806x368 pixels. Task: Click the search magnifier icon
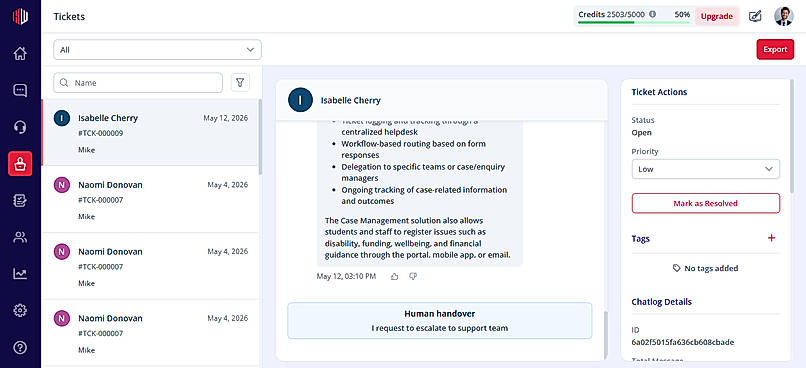[x=64, y=82]
